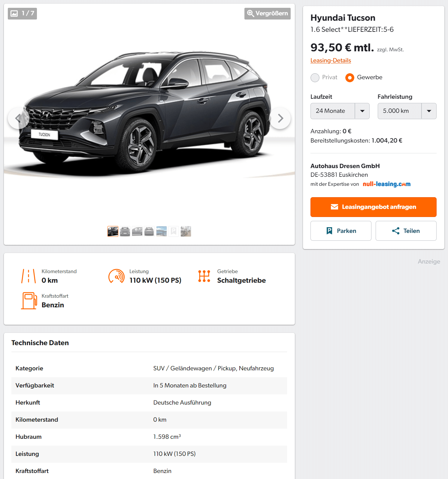Open the Laufzeit 24 Monate dropdown
This screenshot has width=448, height=479.
(340, 111)
